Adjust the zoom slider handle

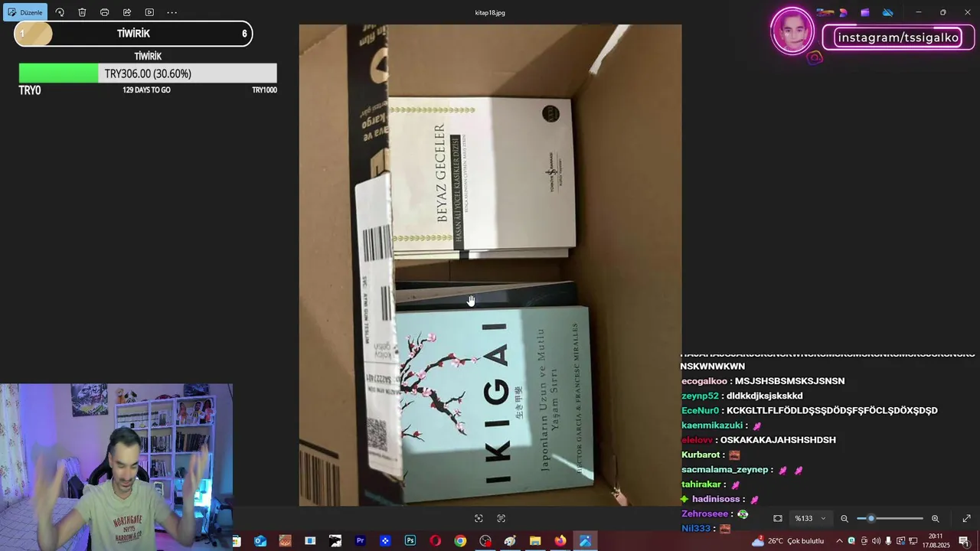pyautogui.click(x=871, y=518)
